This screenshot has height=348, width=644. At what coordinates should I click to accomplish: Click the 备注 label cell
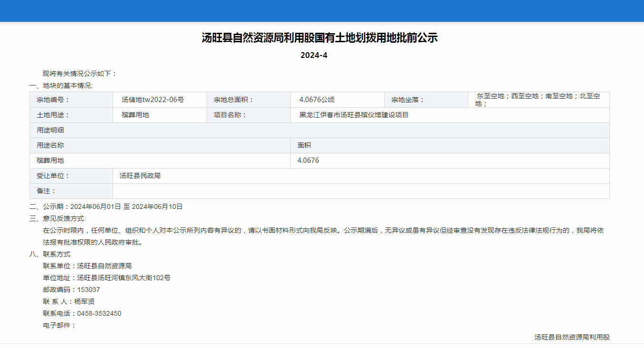[71, 191]
